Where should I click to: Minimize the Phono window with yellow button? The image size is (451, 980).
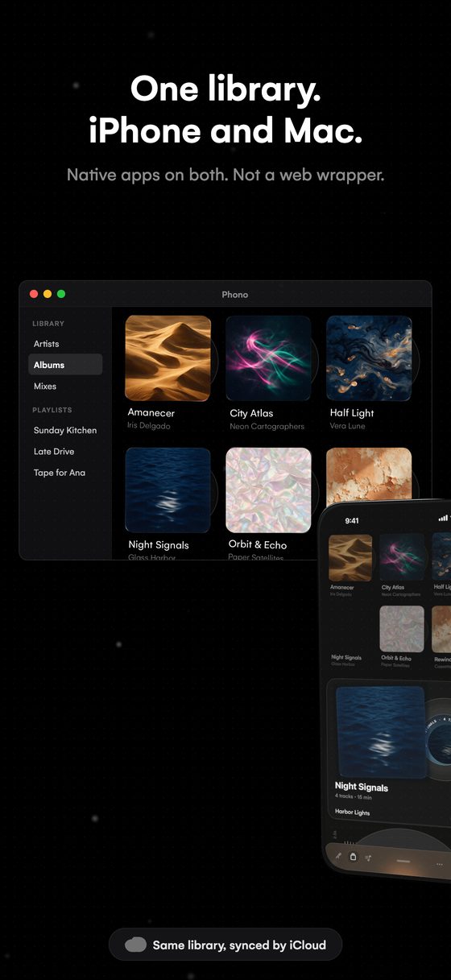tap(48, 295)
